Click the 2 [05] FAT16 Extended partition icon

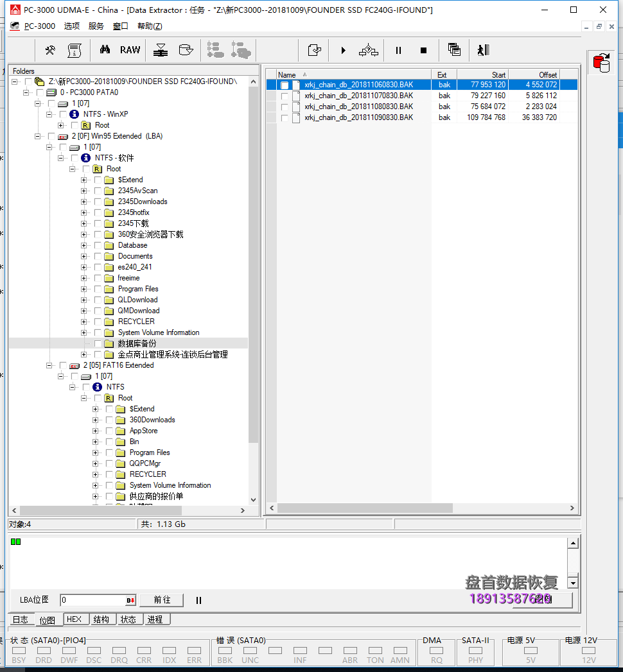point(75,366)
